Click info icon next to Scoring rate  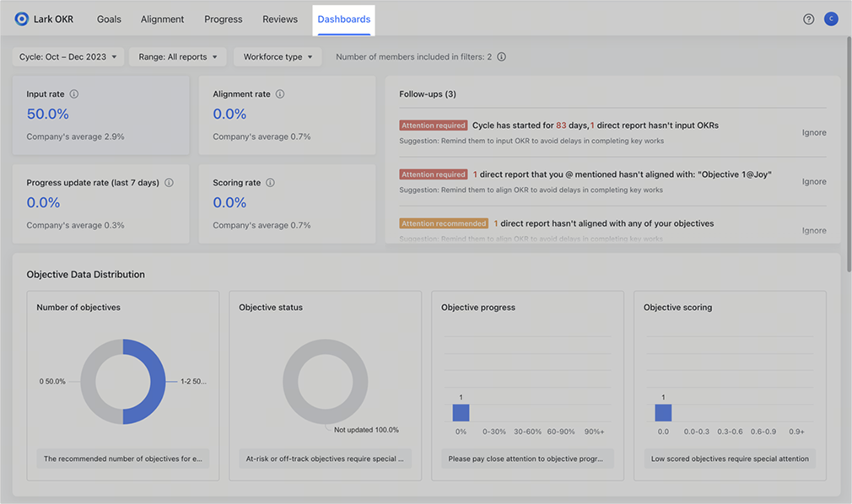click(270, 183)
